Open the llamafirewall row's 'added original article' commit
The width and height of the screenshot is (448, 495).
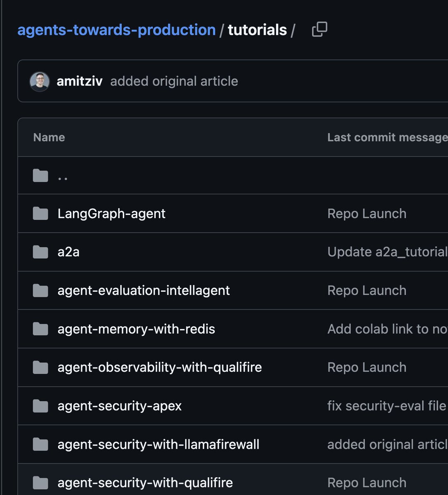click(387, 444)
